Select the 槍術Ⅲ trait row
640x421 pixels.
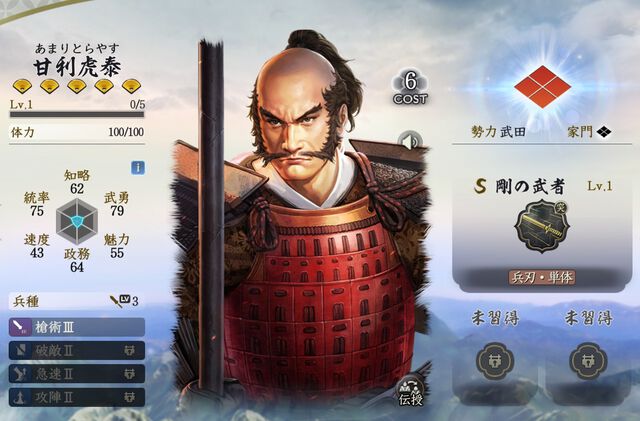tap(77, 327)
